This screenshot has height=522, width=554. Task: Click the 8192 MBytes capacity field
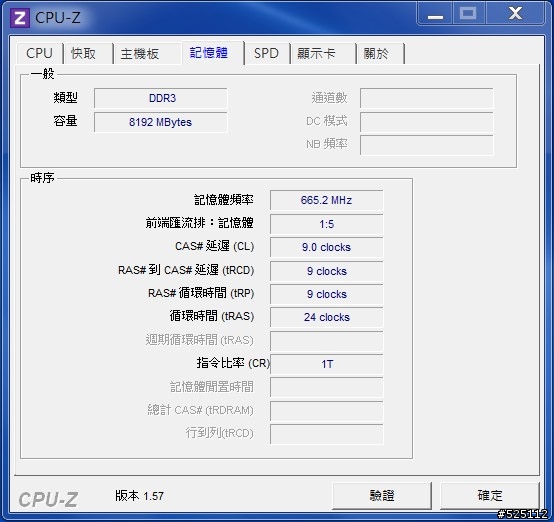(161, 122)
